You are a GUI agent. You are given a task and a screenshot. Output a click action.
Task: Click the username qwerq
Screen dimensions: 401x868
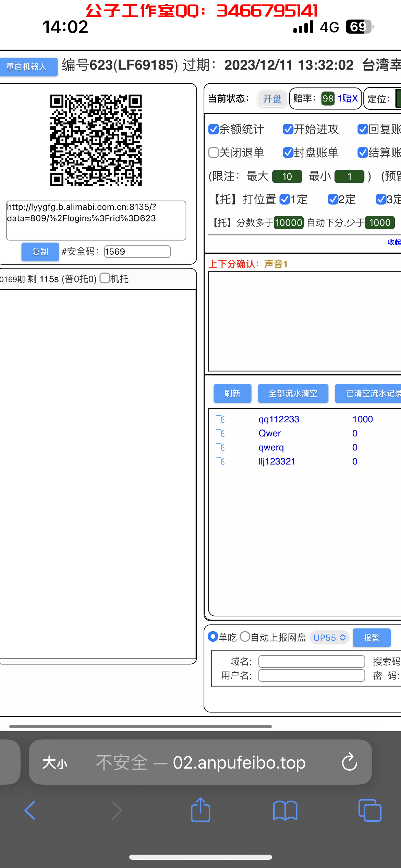(271, 447)
